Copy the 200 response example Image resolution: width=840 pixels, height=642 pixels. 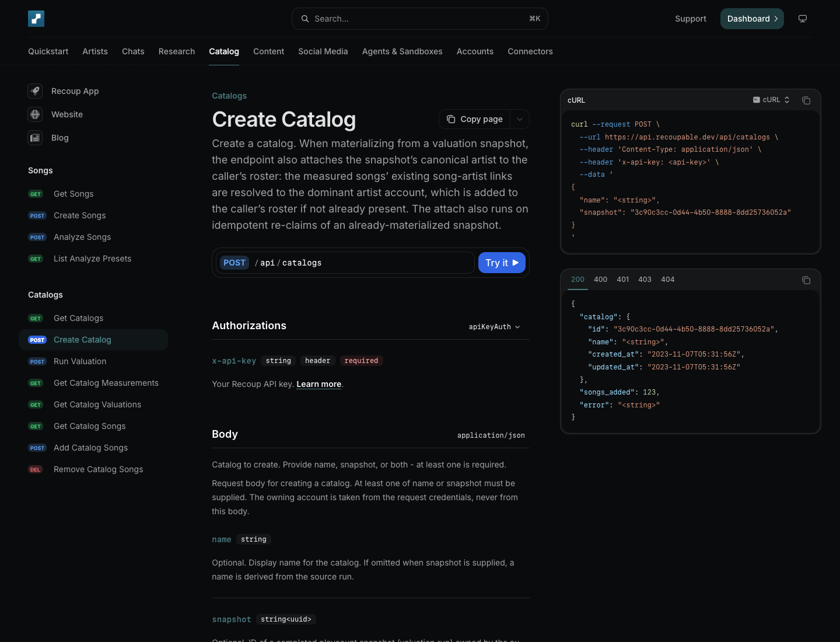pyautogui.click(x=806, y=280)
